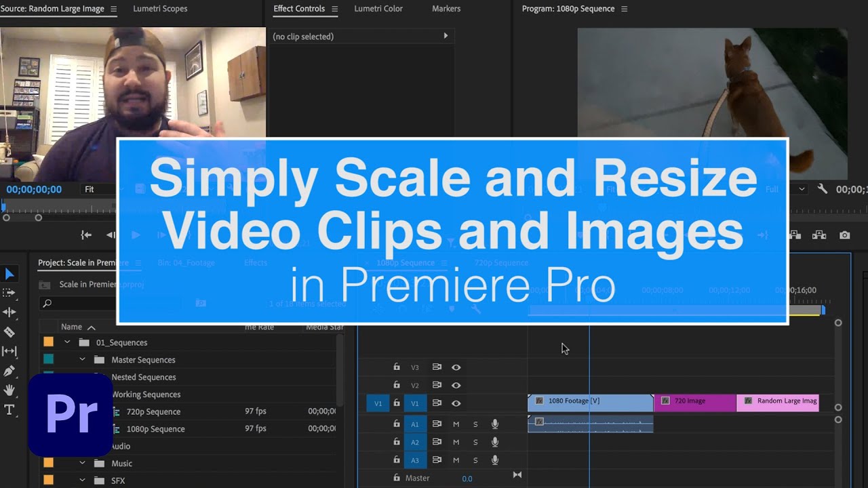Switch to the Lumetri Scopes tab

pyautogui.click(x=160, y=9)
